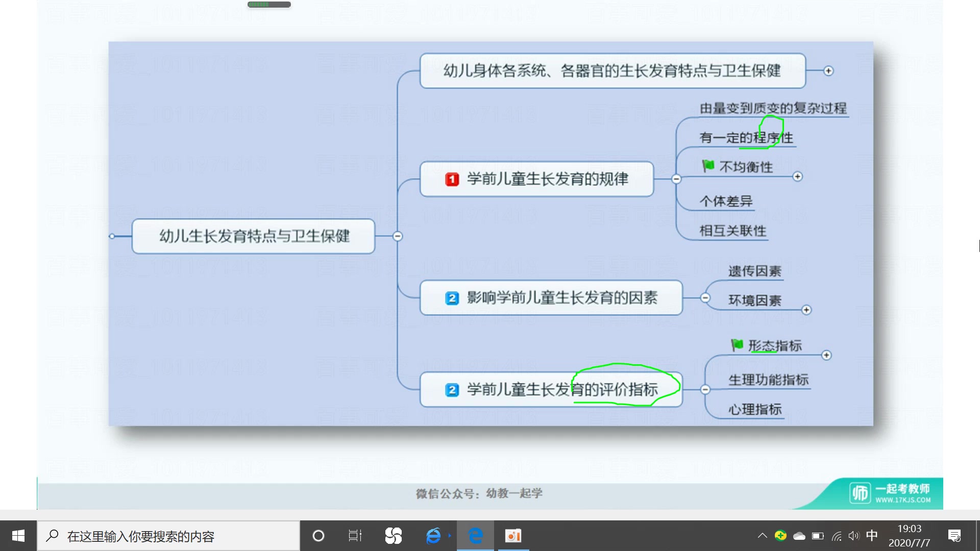Collapse the 学前儿童生长发育的评价指标 branch
Screen dimensions: 980x551
705,390
